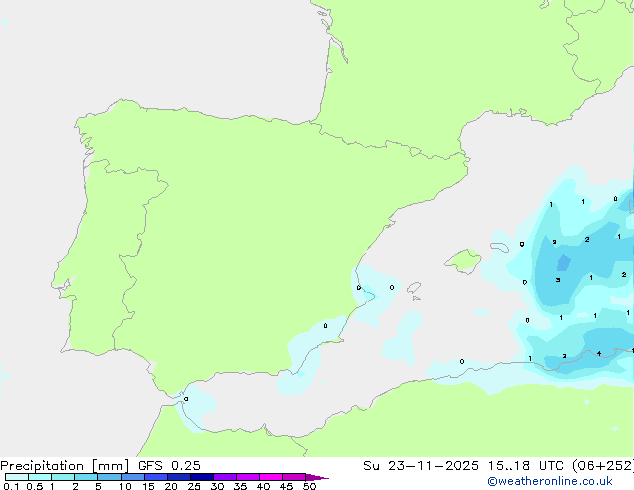Viewport: 634px width, 490px height.
Task: Click the purple arrow tip above 50
Action: (317, 477)
